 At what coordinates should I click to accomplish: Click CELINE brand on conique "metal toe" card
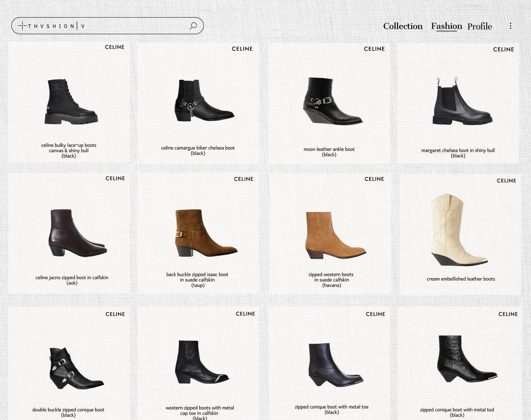[375, 314]
